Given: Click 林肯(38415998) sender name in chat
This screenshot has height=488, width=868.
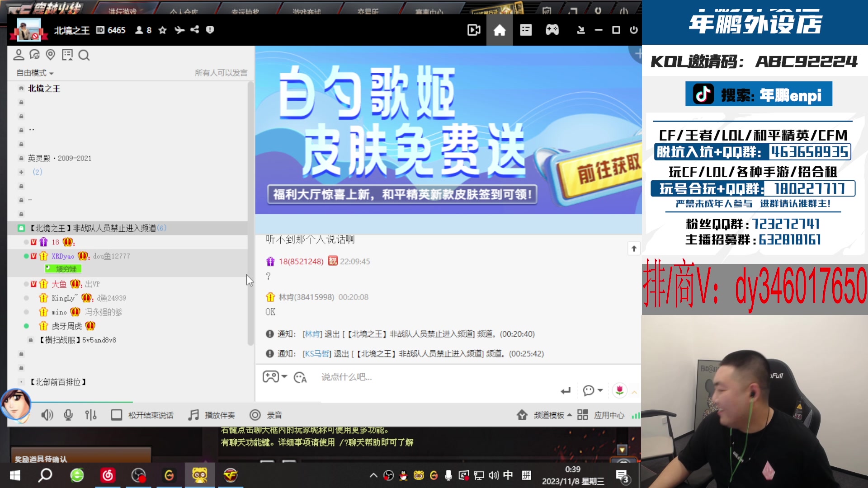Looking at the screenshot, I should click(306, 297).
